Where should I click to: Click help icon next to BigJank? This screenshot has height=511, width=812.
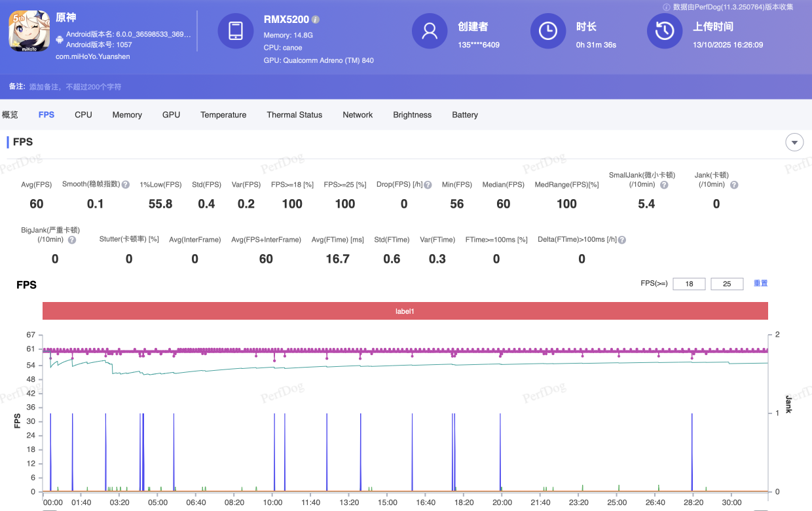(72, 240)
